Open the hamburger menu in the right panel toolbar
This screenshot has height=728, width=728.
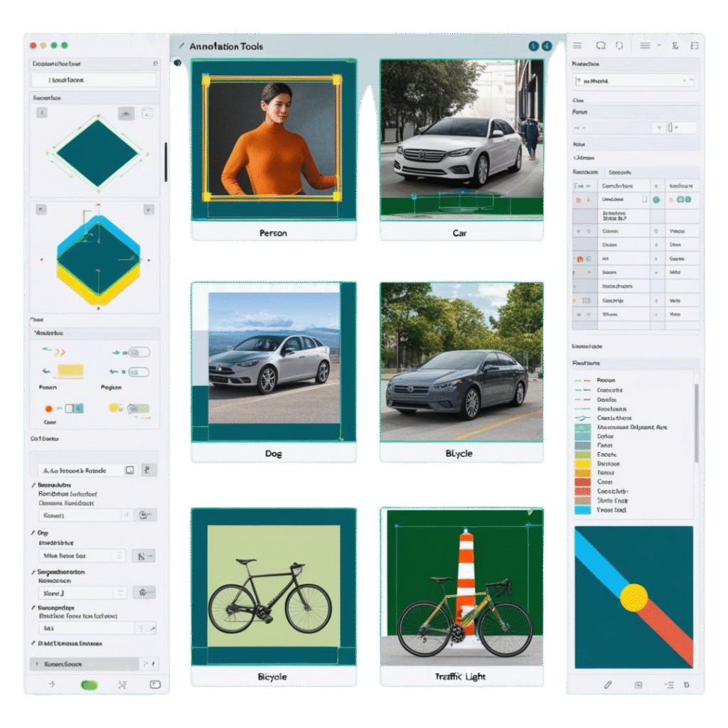578,45
